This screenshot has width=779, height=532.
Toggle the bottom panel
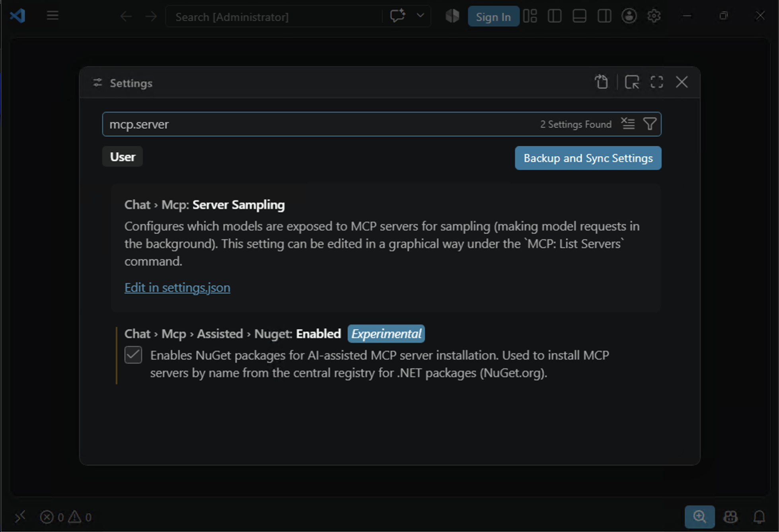tap(579, 16)
